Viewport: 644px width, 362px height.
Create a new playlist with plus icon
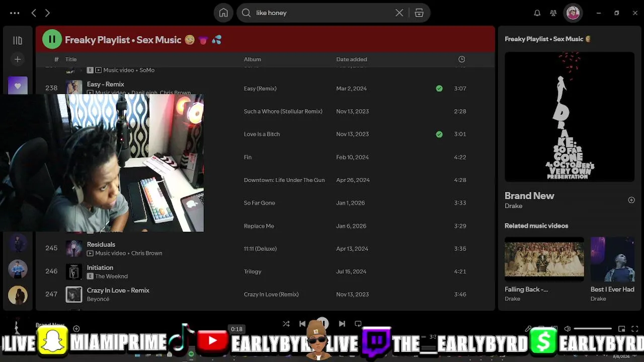point(18,59)
